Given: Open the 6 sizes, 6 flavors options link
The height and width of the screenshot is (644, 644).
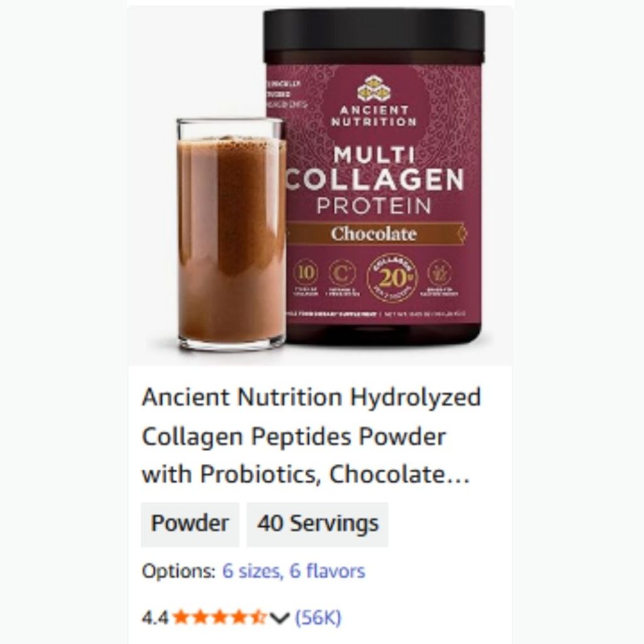Looking at the screenshot, I should pos(293,571).
